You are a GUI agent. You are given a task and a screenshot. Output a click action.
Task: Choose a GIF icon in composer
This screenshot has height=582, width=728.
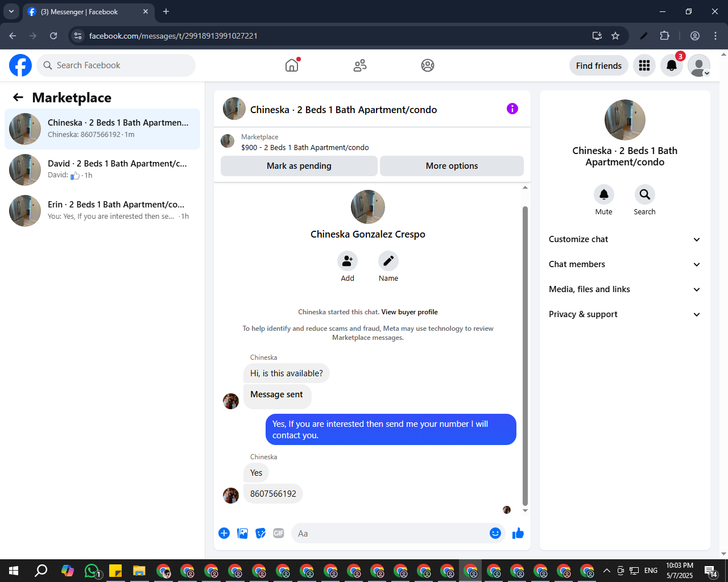point(279,533)
